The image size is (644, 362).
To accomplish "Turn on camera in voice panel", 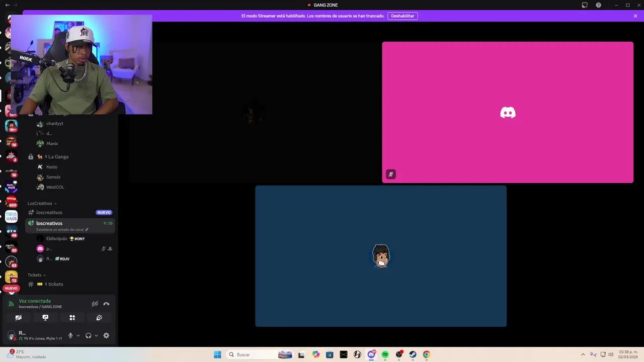I will pyautogui.click(x=18, y=317).
